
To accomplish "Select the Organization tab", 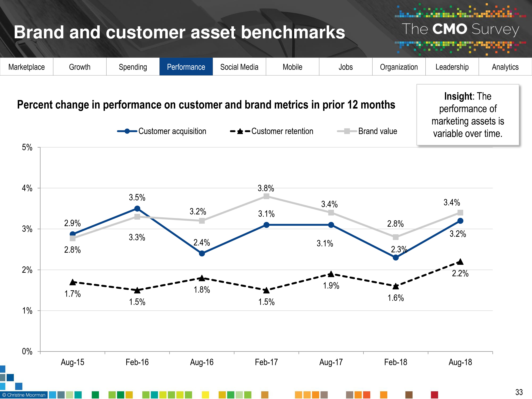I will coord(399,67).
